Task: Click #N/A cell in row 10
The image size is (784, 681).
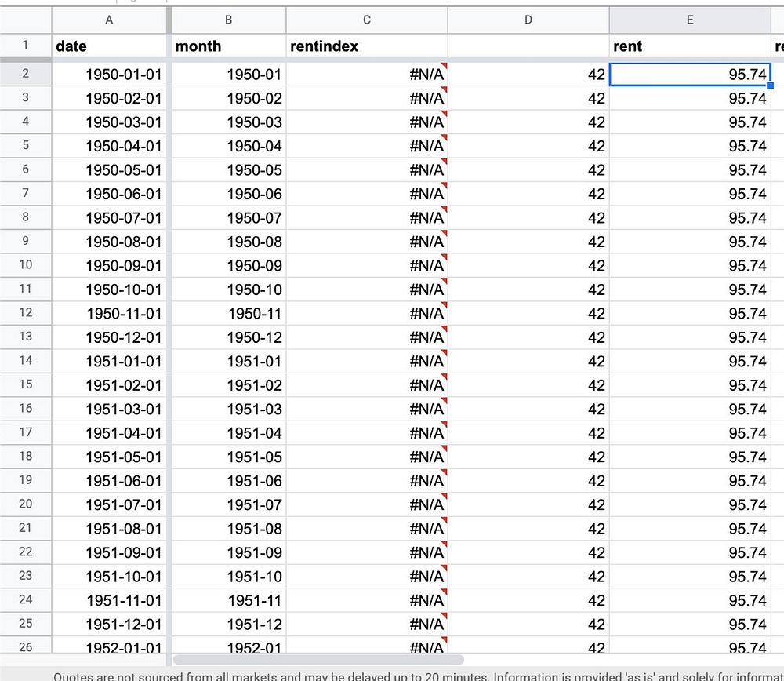Action: pos(366,265)
